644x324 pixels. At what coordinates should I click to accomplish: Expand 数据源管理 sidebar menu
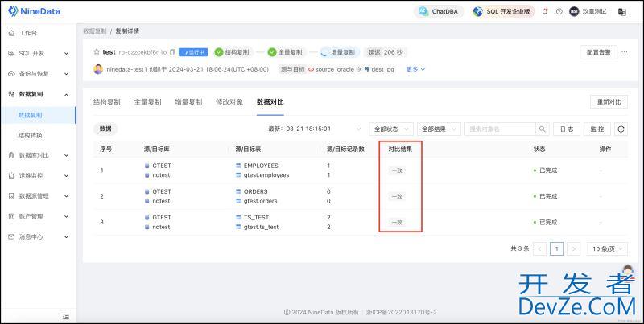[39, 196]
